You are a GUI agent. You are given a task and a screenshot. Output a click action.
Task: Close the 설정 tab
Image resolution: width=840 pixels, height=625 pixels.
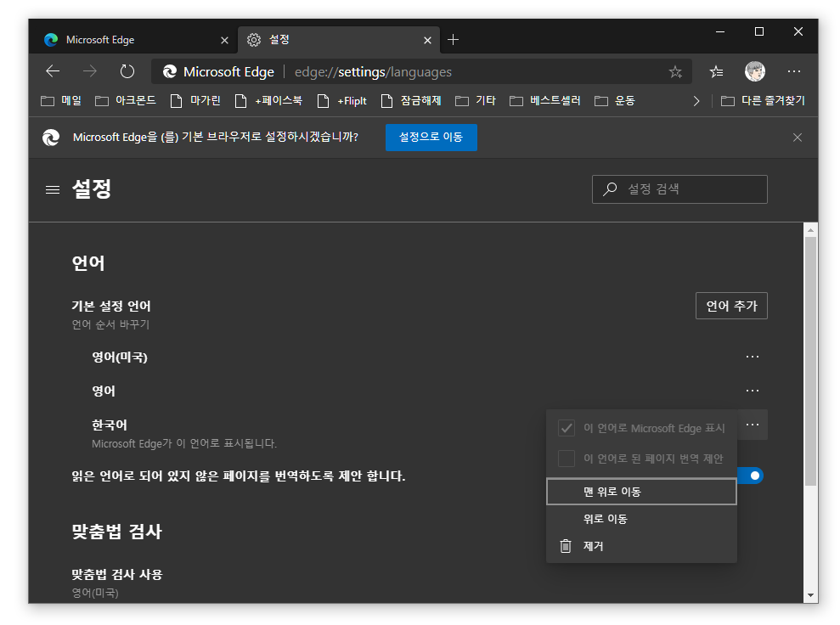pyautogui.click(x=427, y=40)
